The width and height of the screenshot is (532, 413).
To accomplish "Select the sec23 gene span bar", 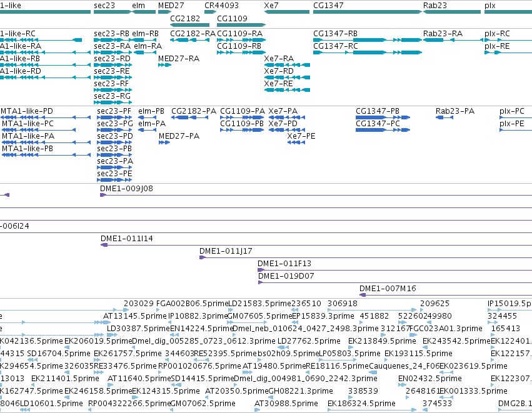I will 113,12.
